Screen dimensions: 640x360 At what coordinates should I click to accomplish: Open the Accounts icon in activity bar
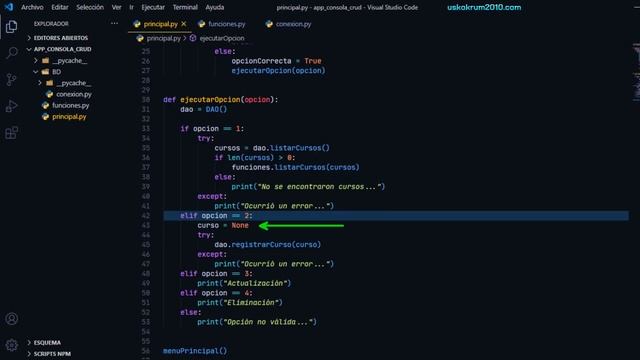pyautogui.click(x=11, y=318)
